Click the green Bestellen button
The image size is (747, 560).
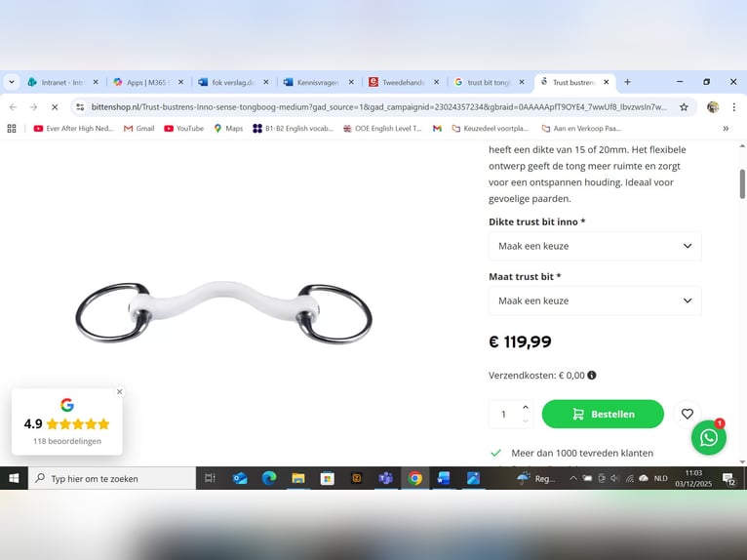(603, 415)
